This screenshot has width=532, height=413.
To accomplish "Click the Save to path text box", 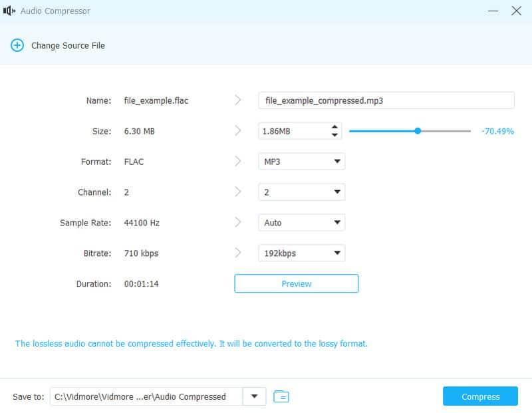I will (146, 396).
